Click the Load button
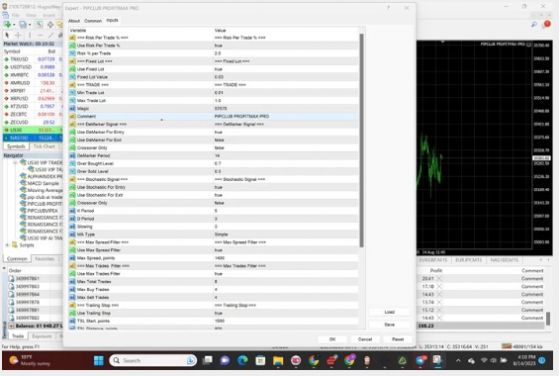This screenshot has height=376, width=560. pyautogui.click(x=389, y=312)
